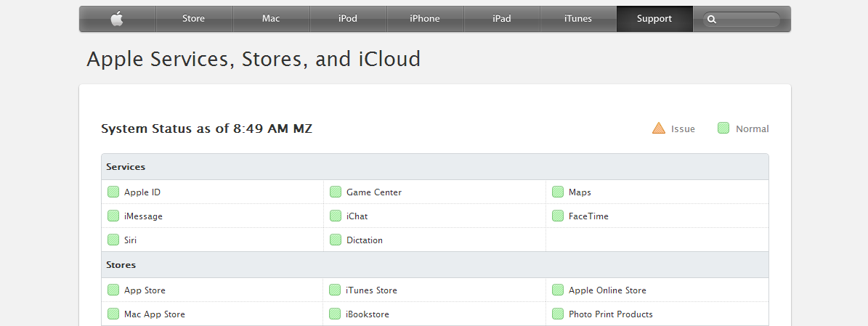Go to the iPod tab
The width and height of the screenshot is (868, 326).
[x=348, y=19]
